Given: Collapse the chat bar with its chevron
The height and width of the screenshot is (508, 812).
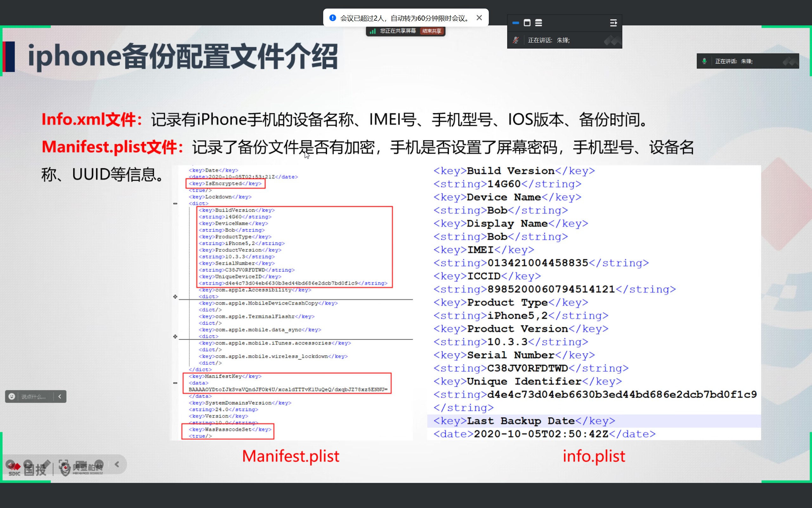Looking at the screenshot, I should click(60, 397).
